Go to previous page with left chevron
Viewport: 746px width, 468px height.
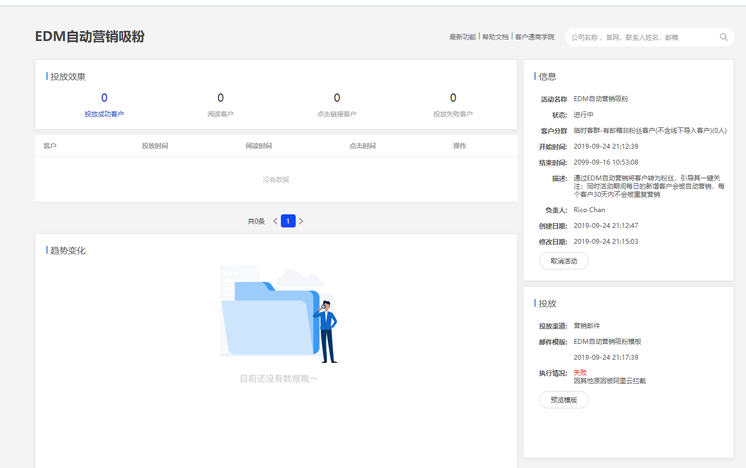click(275, 221)
